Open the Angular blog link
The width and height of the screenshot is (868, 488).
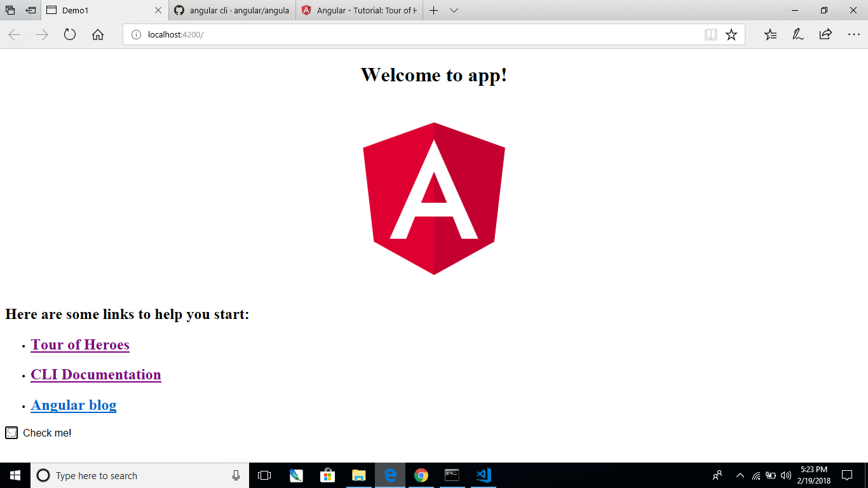pyautogui.click(x=74, y=405)
